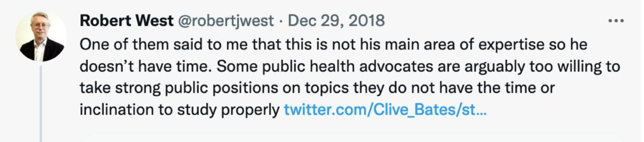644x142 pixels.
Task: Click the words "inclination to study properly"
Action: [179, 110]
